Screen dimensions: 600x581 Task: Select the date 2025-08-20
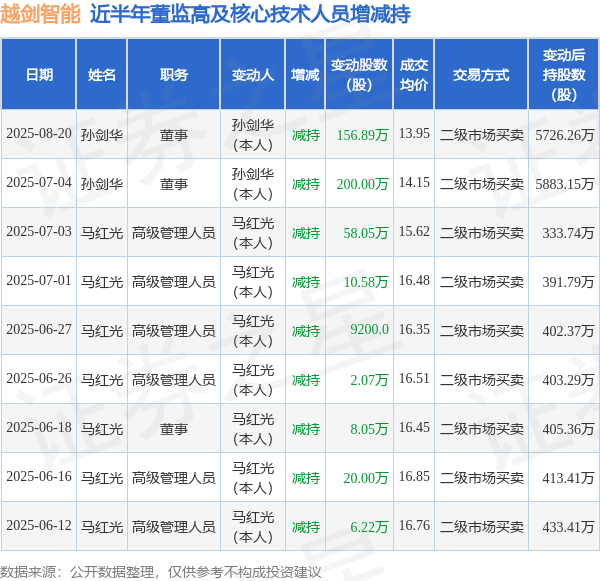point(39,134)
